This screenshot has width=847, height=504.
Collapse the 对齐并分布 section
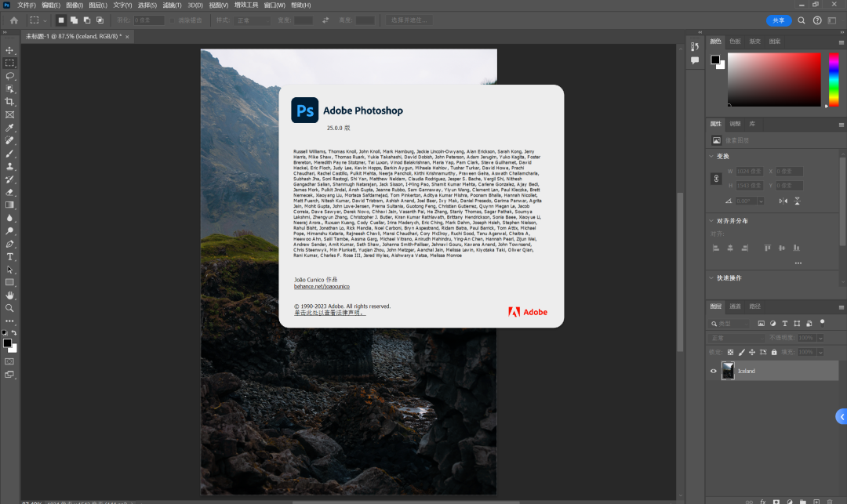point(711,221)
